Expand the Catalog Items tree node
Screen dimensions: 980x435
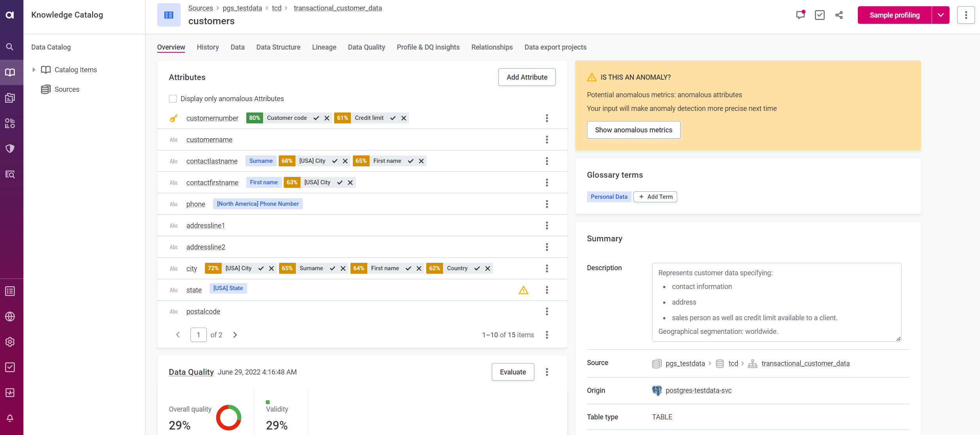tap(34, 70)
